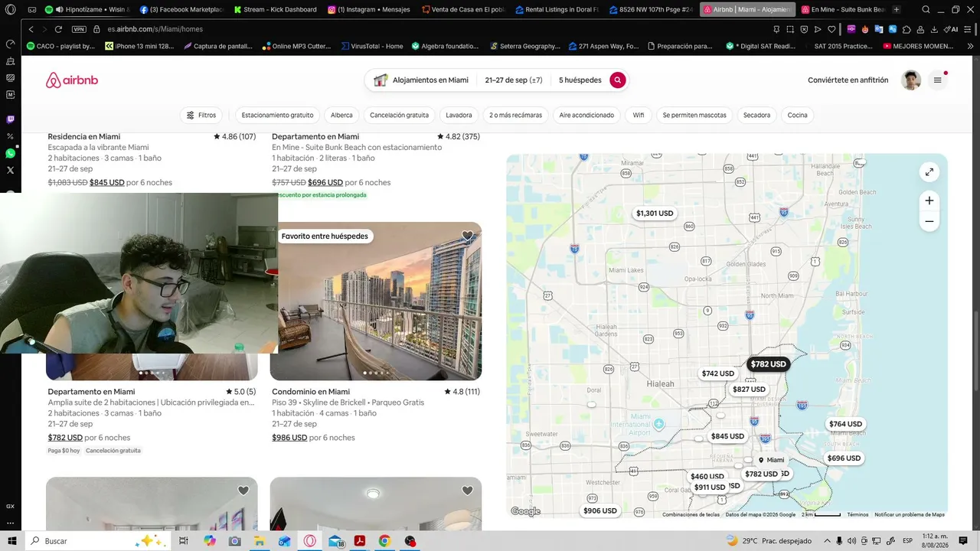980x551 pixels.
Task: Toggle Aire acondicionado filter chip
Action: pos(586,116)
